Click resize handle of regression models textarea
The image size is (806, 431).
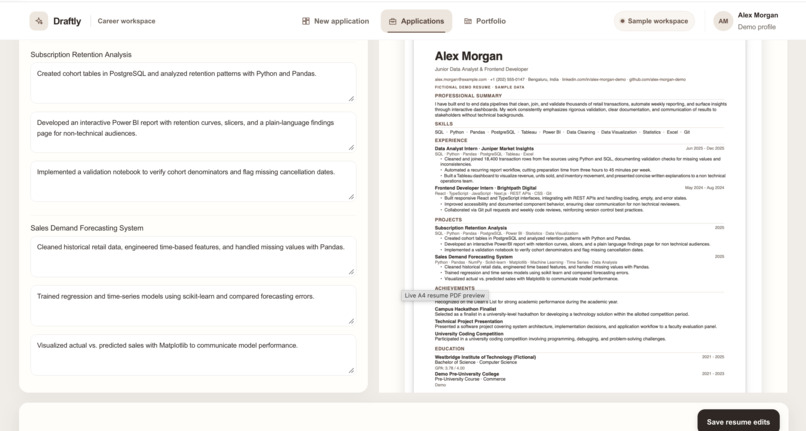pos(351,321)
